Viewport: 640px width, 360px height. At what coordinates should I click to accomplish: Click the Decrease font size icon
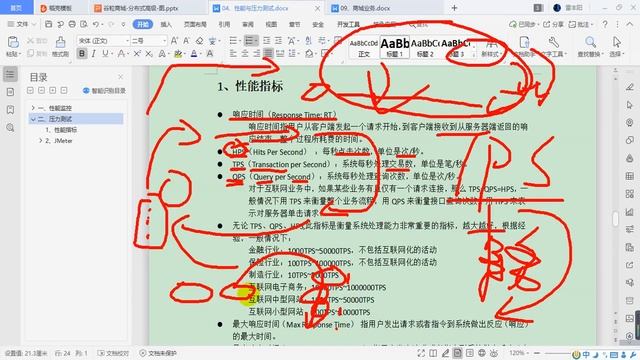pyautogui.click(x=187, y=40)
